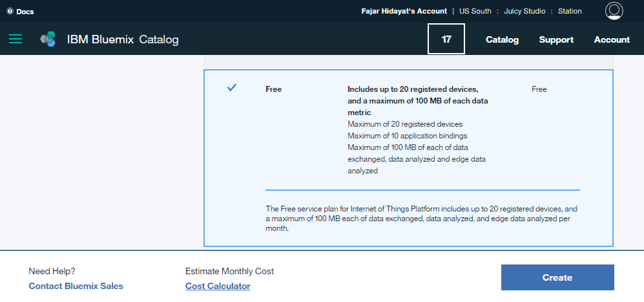644x302 pixels.
Task: Change the Juicy Studio organization
Action: 524,11
